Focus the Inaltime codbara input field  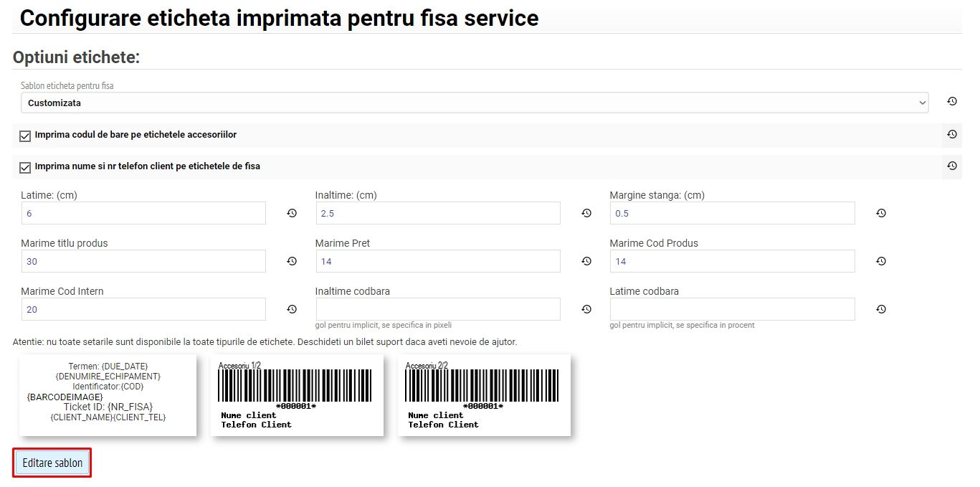(438, 309)
